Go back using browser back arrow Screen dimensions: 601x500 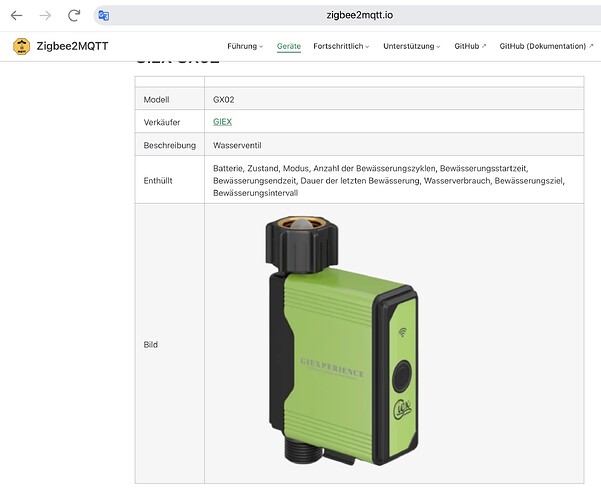coord(16,15)
